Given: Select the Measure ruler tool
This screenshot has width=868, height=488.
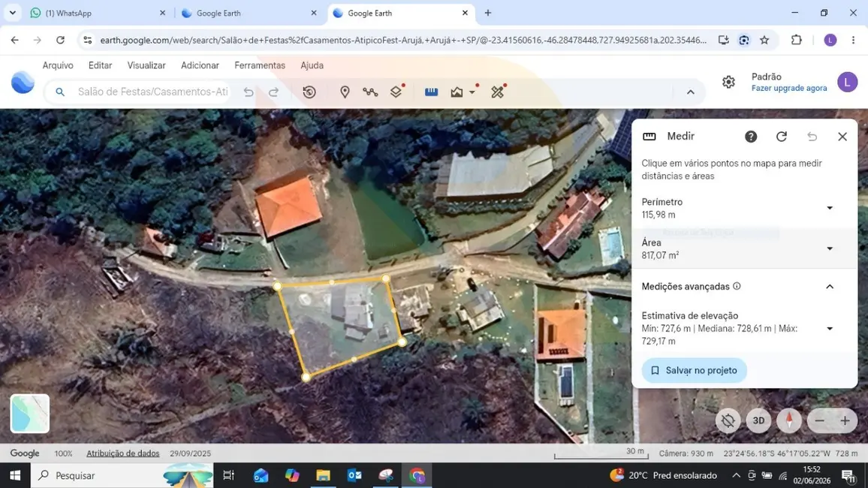Looking at the screenshot, I should pos(431,92).
